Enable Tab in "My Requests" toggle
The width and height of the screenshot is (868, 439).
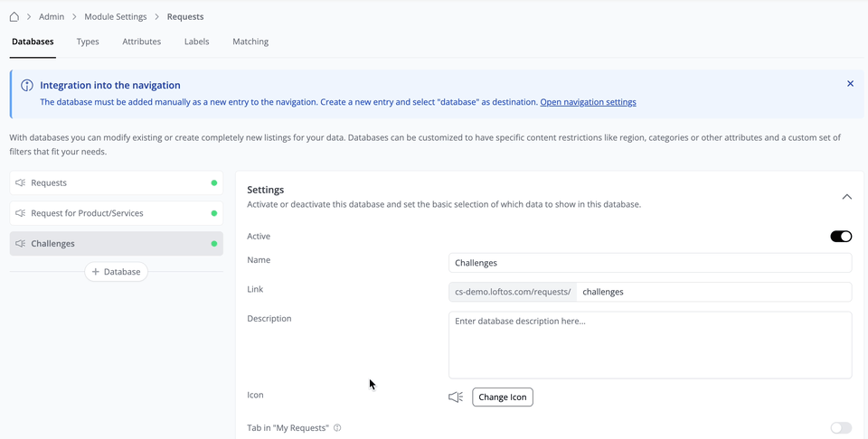[x=841, y=428]
